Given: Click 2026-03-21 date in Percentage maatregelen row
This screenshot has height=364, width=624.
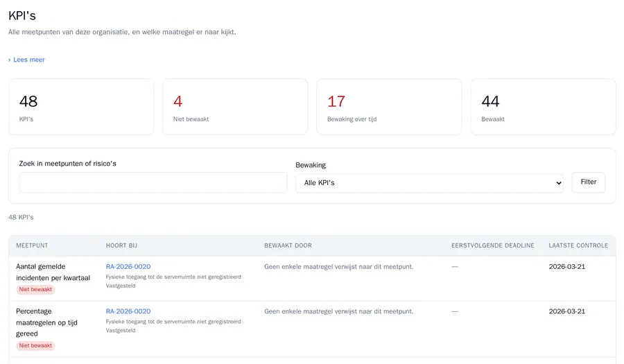Looking at the screenshot, I should [567, 311].
